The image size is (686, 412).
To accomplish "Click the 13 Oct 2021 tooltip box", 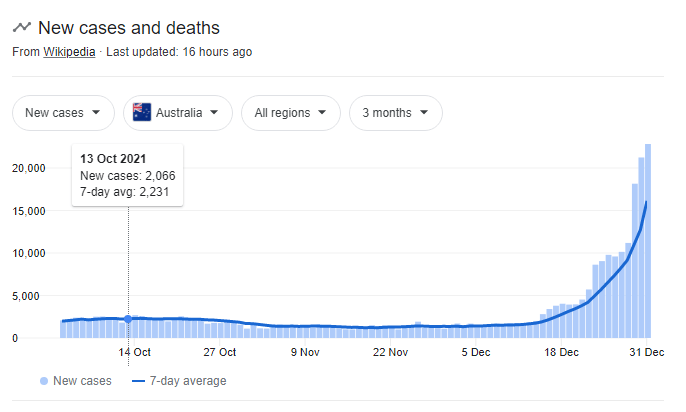I will coord(127,174).
